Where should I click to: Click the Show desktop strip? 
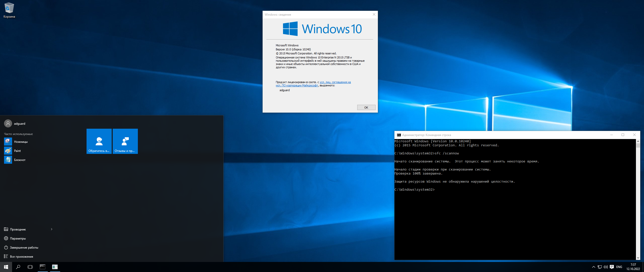643,267
